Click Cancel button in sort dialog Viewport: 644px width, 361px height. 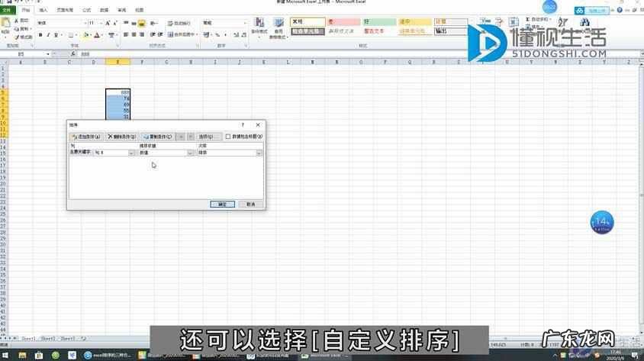[x=251, y=204]
